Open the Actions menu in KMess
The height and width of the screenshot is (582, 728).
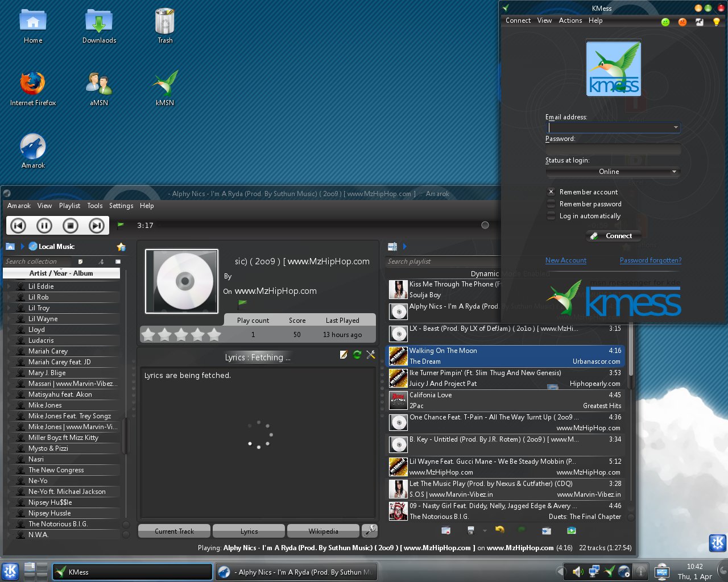(570, 20)
